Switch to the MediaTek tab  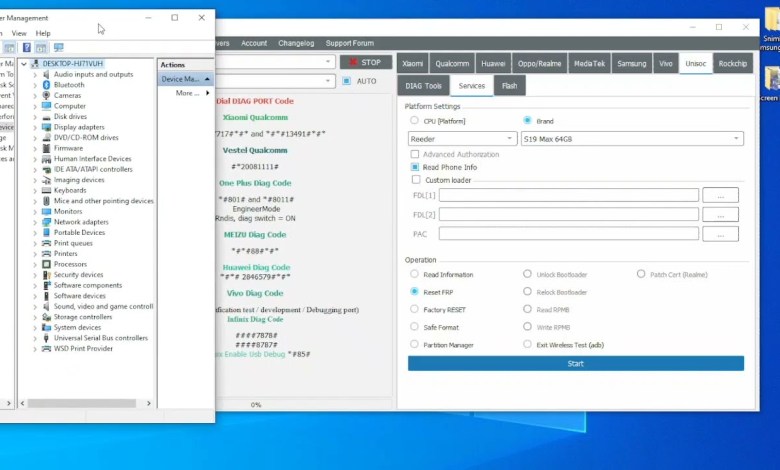(589, 64)
